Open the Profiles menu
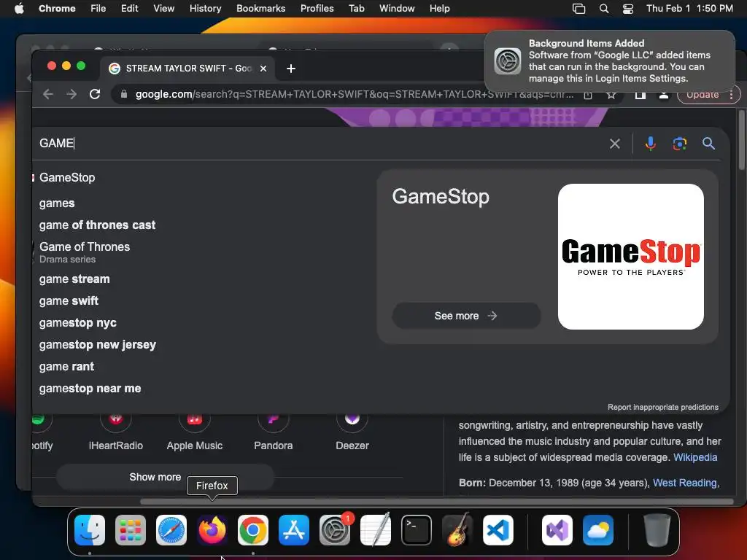This screenshot has height=560, width=747. point(317,9)
